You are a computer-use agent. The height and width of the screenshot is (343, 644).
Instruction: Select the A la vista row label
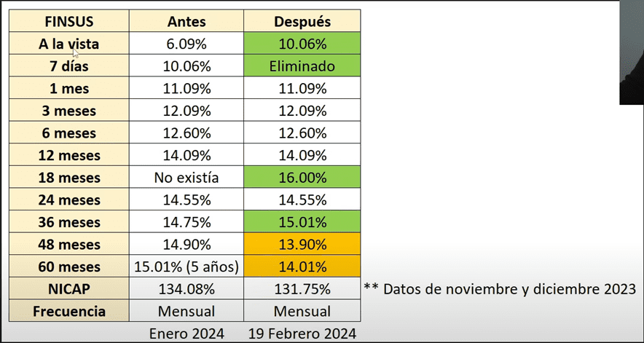(x=69, y=44)
